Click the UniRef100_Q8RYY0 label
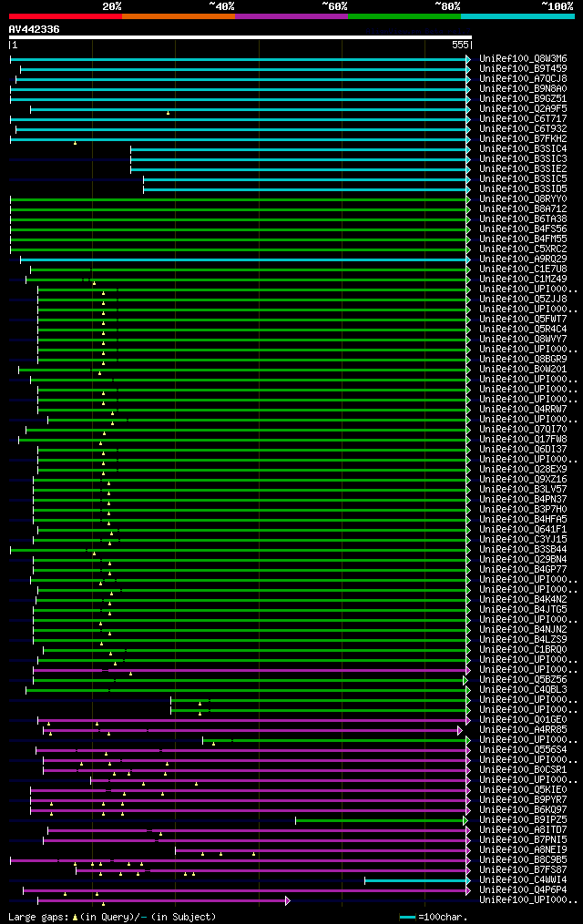This screenshot has width=583, height=924. pyautogui.click(x=524, y=199)
